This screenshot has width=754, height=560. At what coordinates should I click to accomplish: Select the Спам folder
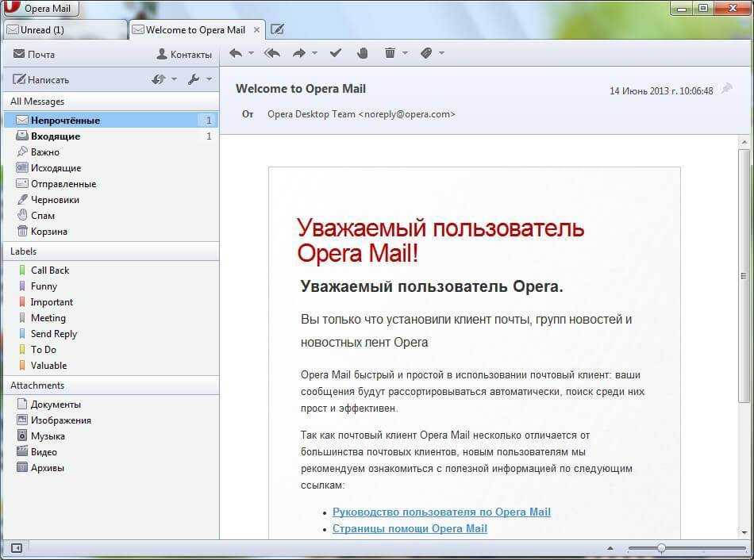click(x=111, y=215)
